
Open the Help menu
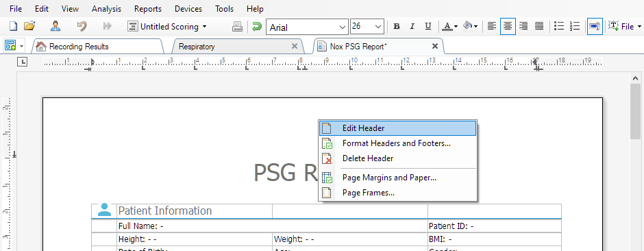pyautogui.click(x=255, y=9)
